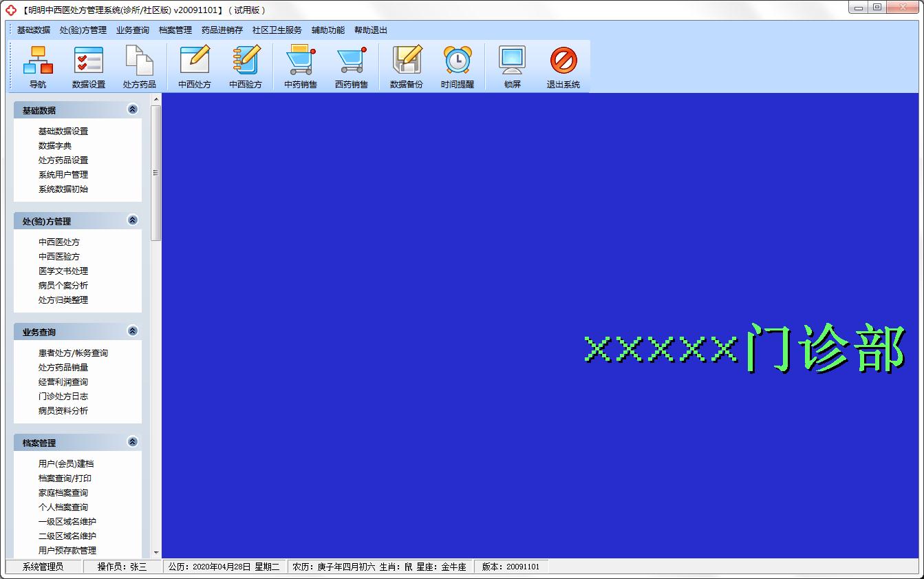Screen dimensions: 924x579
Task: Click sidebar scrollbar down arrow
Action: coord(156,552)
